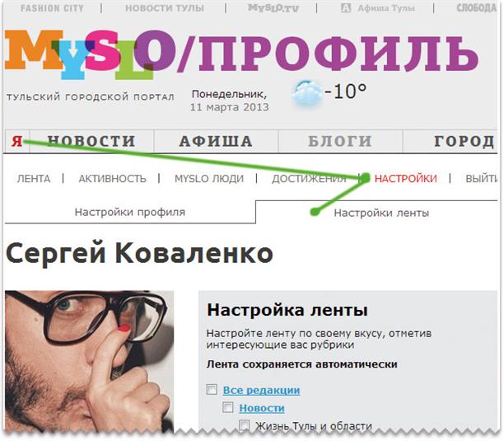Image resolution: width=504 pixels, height=441 pixels.
Task: Open the НОВОСТИ main menu section
Action: click(91, 141)
